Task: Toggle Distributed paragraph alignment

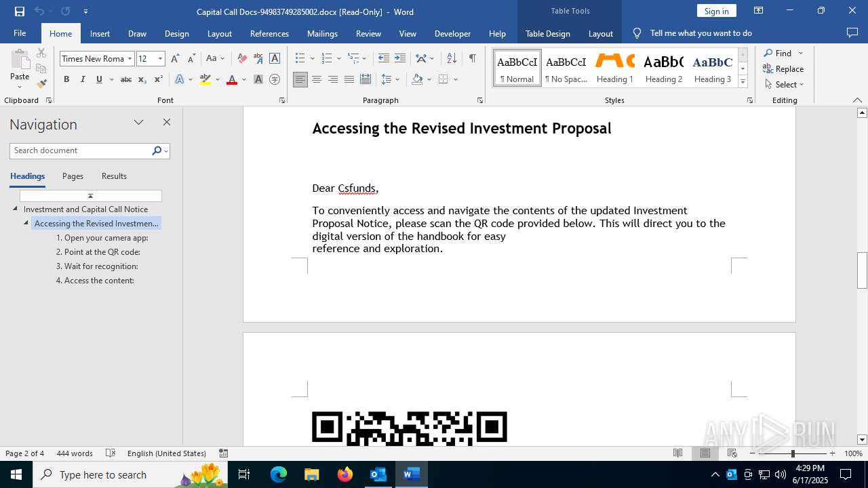Action: pos(366,79)
